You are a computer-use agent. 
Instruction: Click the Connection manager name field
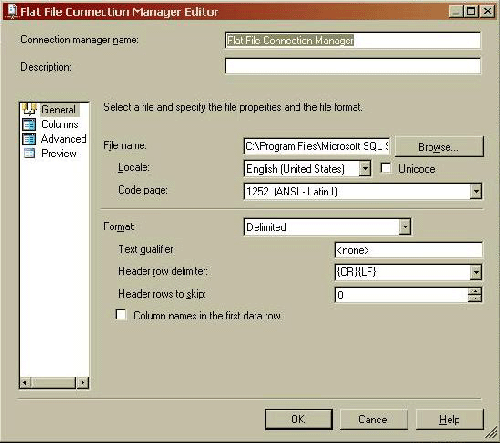pyautogui.click(x=353, y=40)
